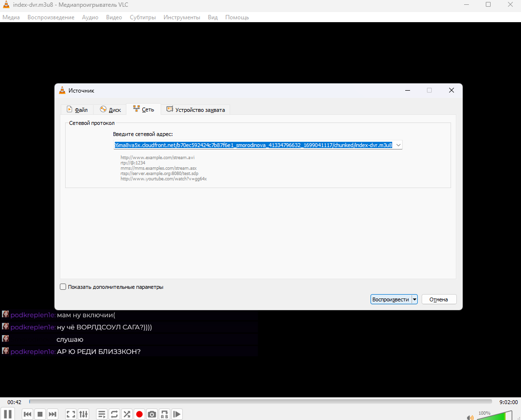Open the Аудио menu
Screen dimensions: 521x420
(x=90, y=17)
